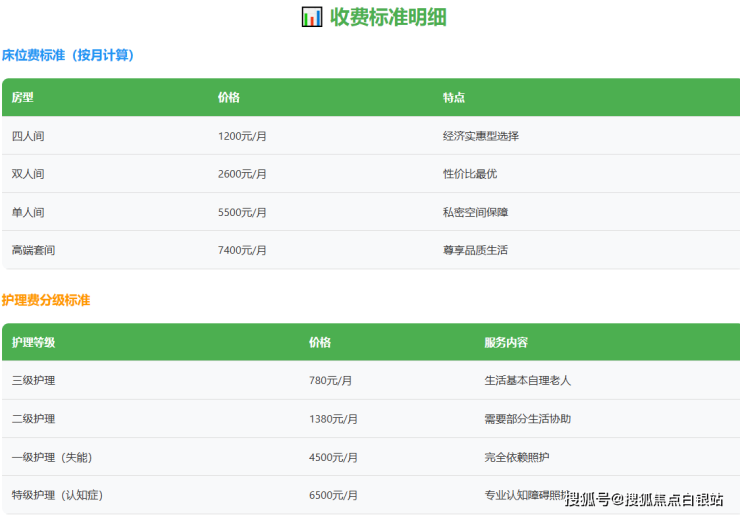Click the 服务内容 column header

[x=506, y=343]
